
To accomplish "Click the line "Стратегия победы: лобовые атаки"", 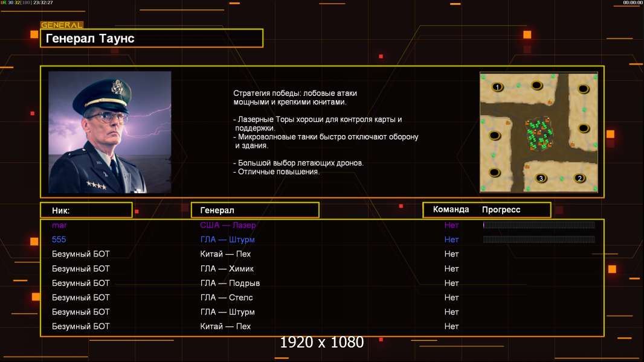I will (295, 93).
